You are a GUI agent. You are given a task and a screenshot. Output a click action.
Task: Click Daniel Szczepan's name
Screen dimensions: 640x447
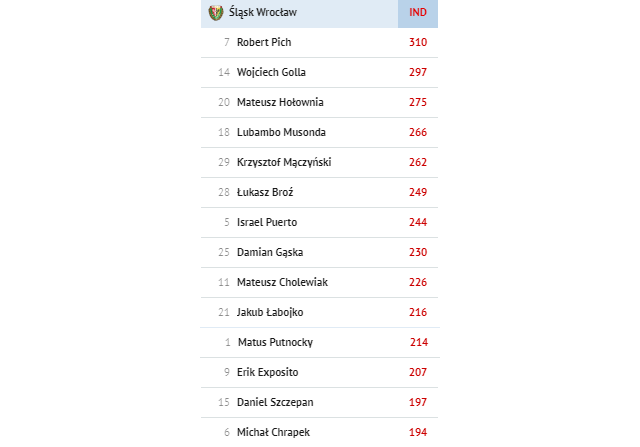(275, 403)
